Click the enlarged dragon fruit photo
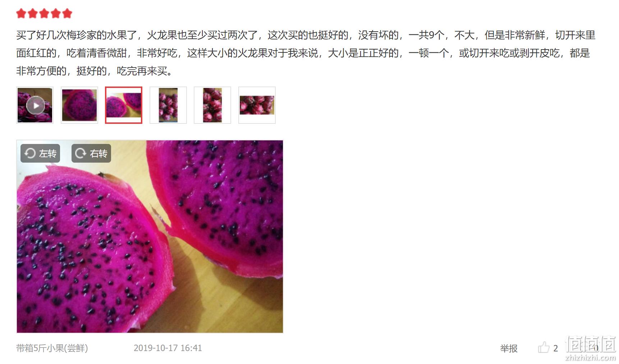This screenshot has width=619, height=364. click(x=150, y=237)
